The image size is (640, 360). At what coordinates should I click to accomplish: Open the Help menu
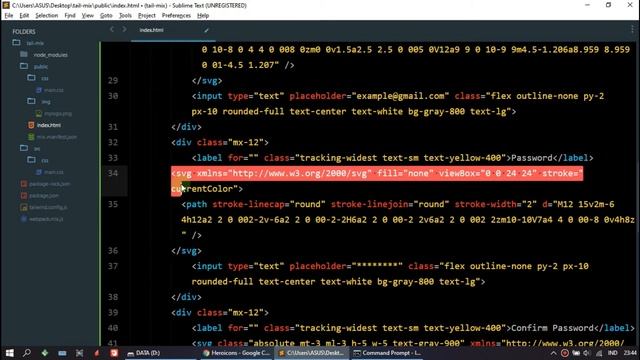pos(203,16)
